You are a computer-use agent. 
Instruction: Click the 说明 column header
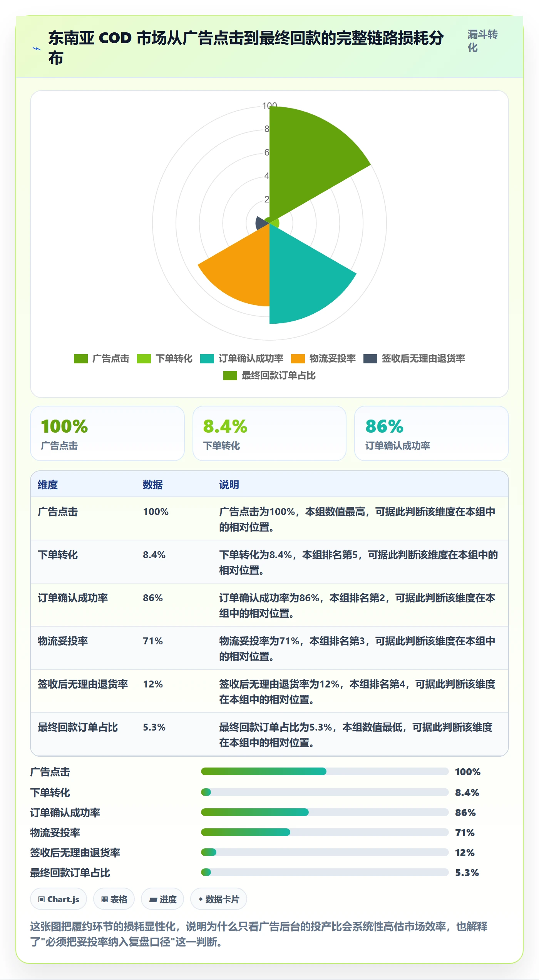coord(229,485)
